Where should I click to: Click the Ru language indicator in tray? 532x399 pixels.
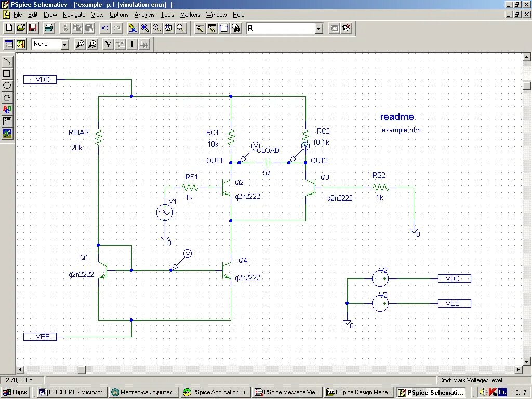[x=502, y=392]
